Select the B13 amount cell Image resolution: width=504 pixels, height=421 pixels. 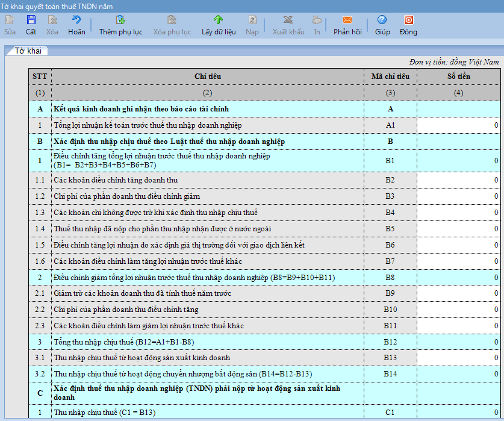pyautogui.click(x=459, y=358)
